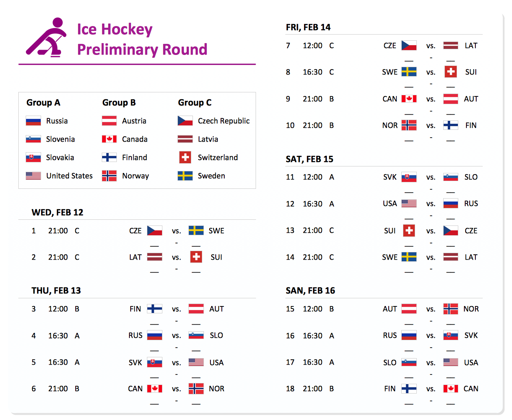
Task: Open the SAT, FEB 15 schedule heading
Action: click(309, 159)
